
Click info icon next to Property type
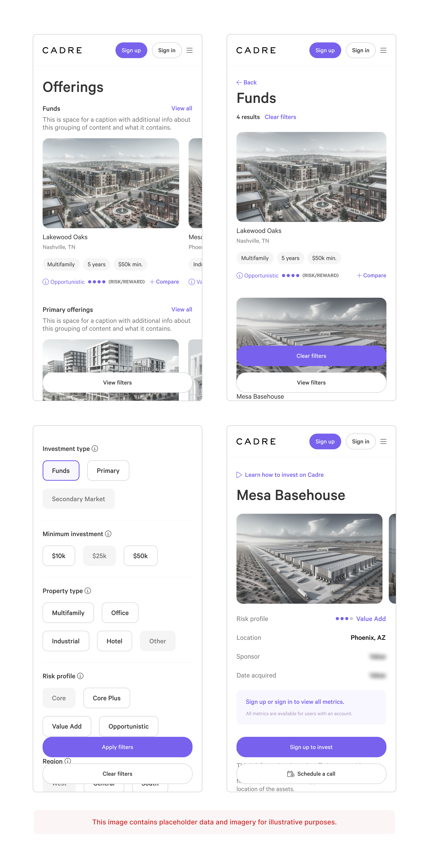[88, 591]
